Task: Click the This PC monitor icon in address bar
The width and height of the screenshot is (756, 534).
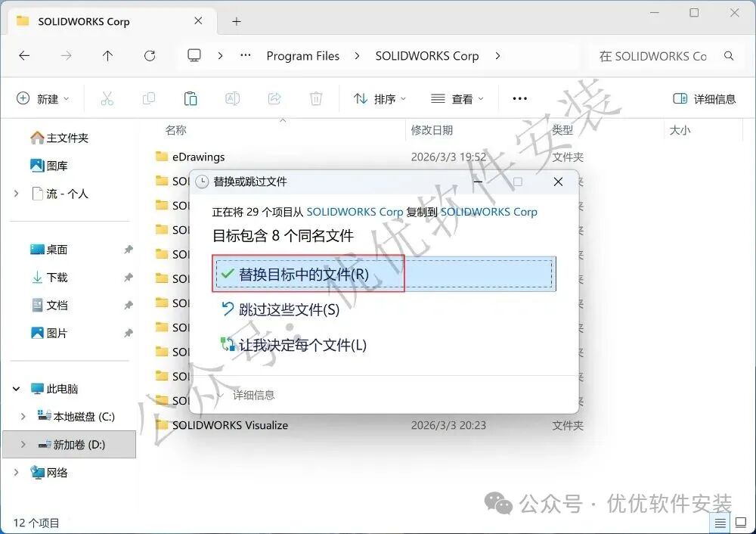Action: (x=194, y=55)
